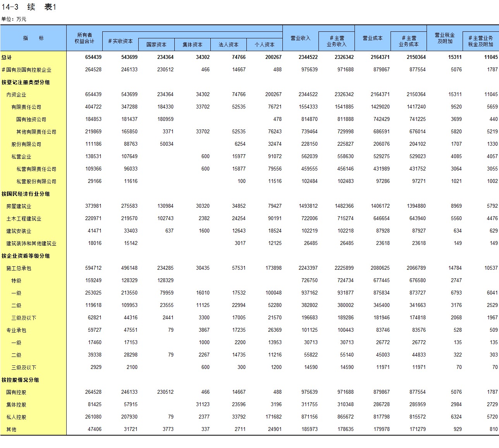Select the 法人资本 header cell
The image size is (499, 448).
(229, 45)
